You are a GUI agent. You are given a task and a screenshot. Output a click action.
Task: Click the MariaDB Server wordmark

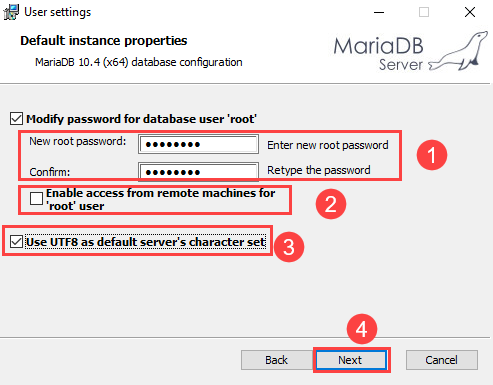378,54
